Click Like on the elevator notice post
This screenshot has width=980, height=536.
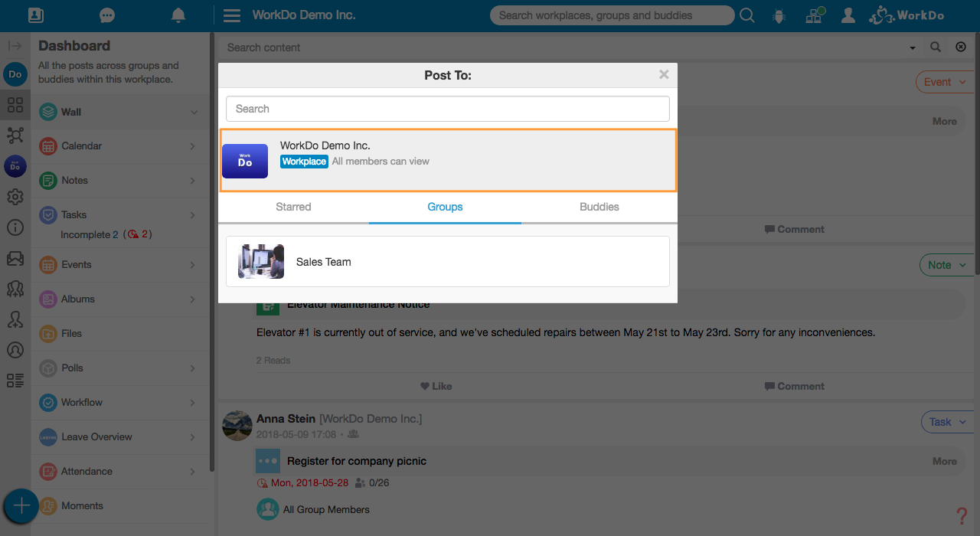436,387
